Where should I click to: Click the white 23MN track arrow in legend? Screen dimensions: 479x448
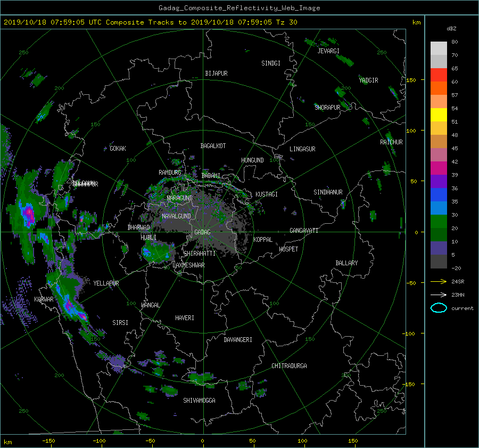439,295
